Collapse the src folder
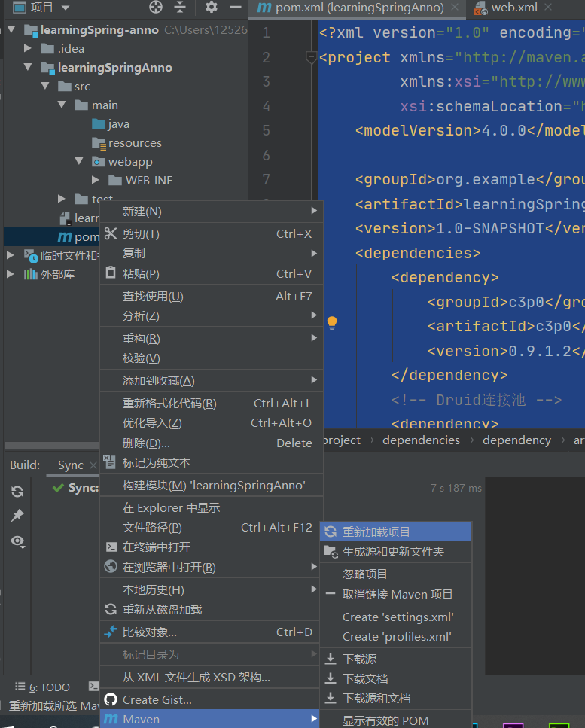 click(x=45, y=86)
